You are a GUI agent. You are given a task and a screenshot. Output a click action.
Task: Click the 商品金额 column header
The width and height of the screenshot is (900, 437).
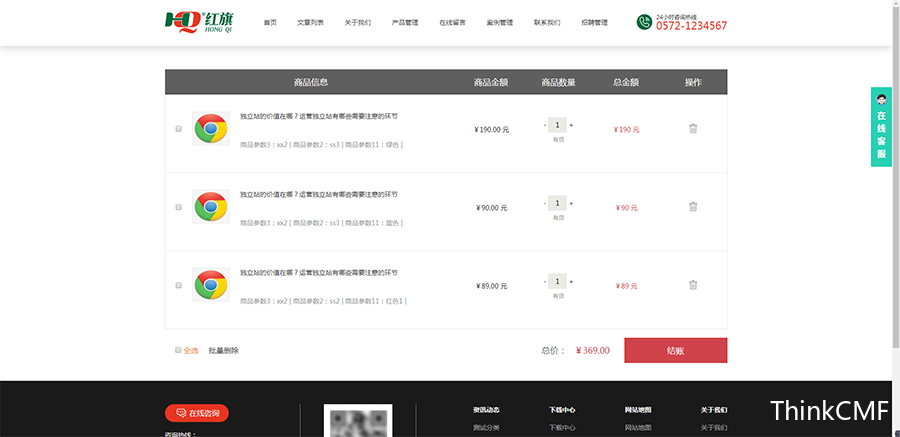(491, 82)
